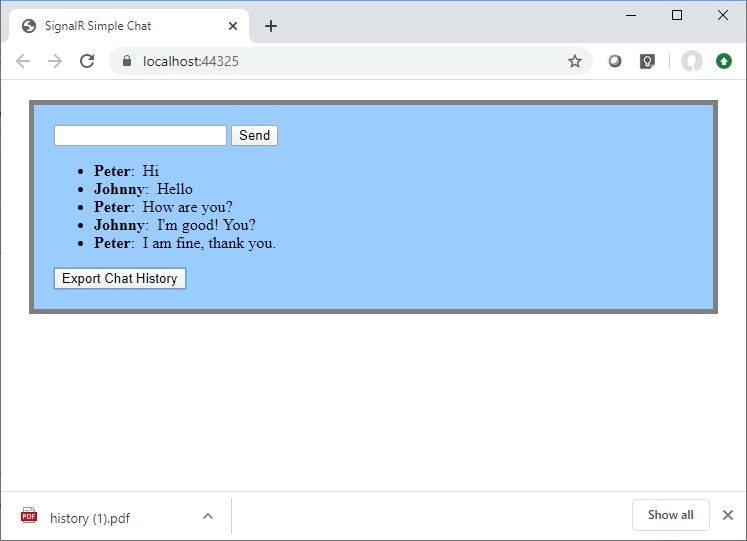Image resolution: width=747 pixels, height=541 pixels.
Task: Bookmark this page with the star icon
Action: pyautogui.click(x=575, y=61)
